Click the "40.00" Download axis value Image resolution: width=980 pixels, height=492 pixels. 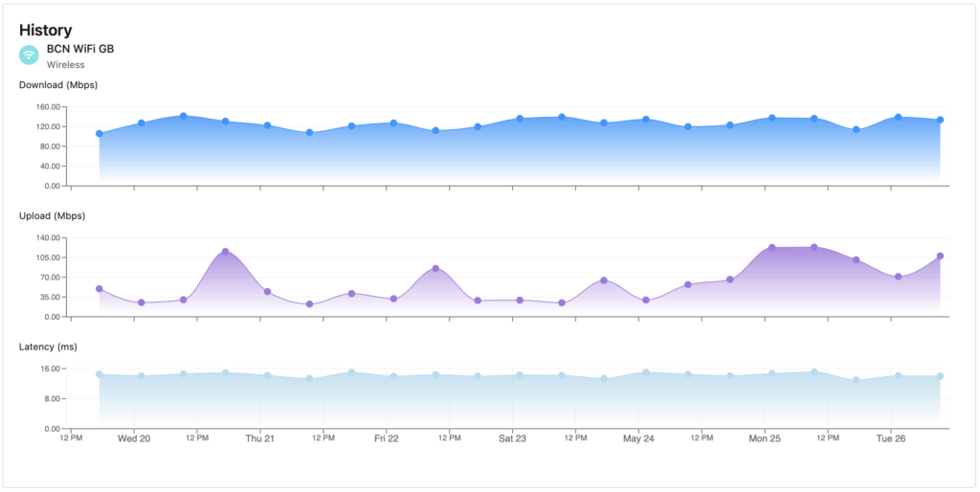(x=50, y=167)
